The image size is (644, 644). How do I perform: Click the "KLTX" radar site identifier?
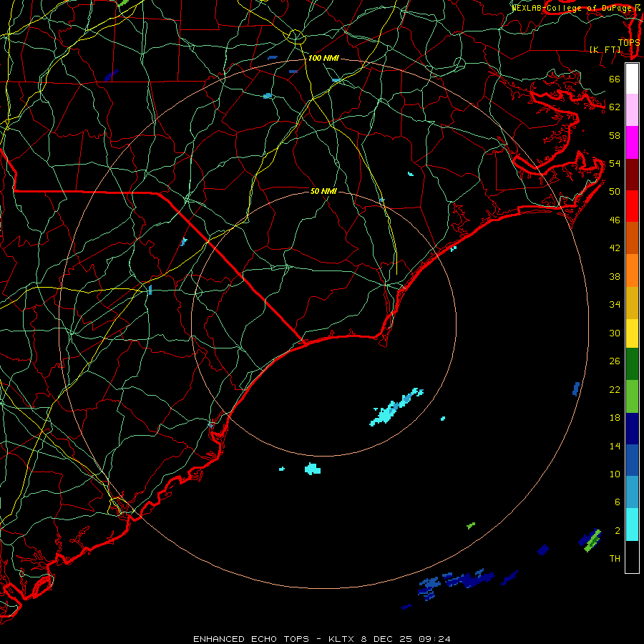coord(343,639)
